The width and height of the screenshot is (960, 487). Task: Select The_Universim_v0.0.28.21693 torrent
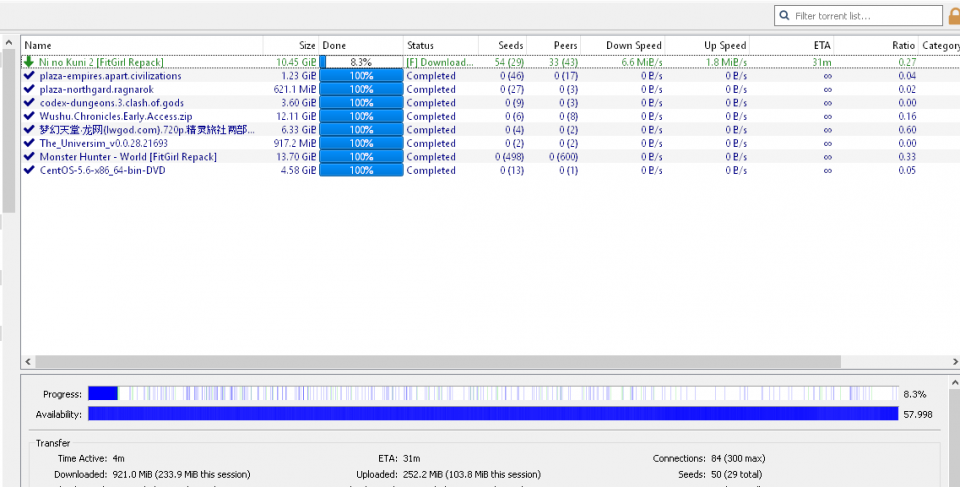coord(103,143)
